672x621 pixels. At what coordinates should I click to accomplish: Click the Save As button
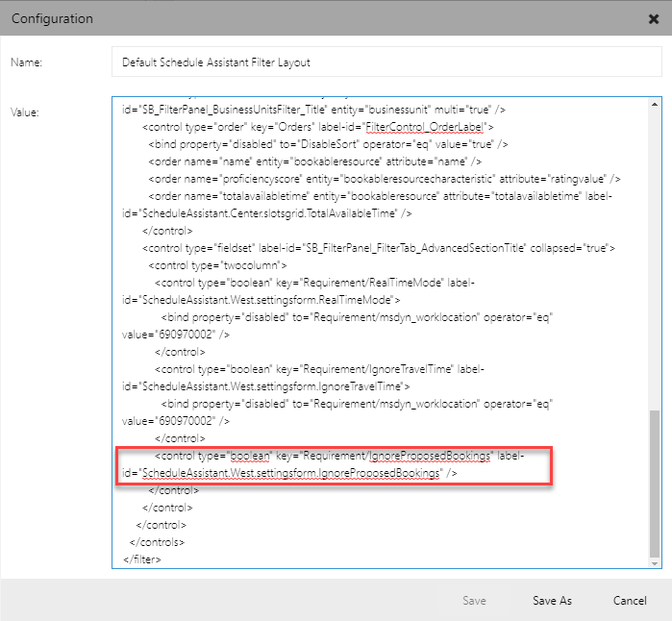pyautogui.click(x=552, y=600)
